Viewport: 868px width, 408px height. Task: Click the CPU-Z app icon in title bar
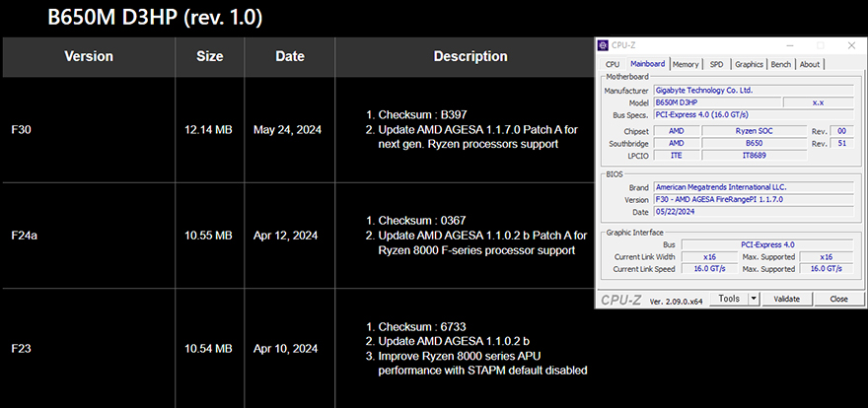point(603,45)
